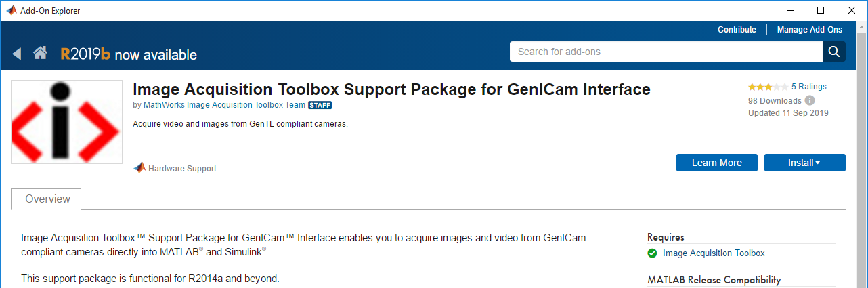Screen dimensions: 868x288
Task: Open the Contribute link
Action: click(x=737, y=30)
